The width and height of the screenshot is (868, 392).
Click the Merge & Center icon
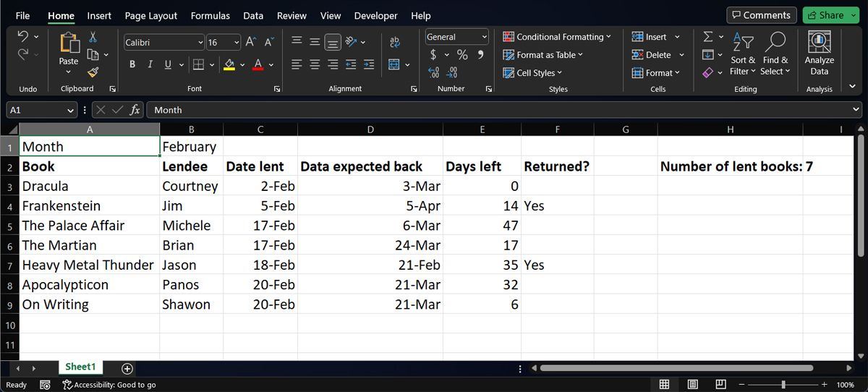[394, 64]
